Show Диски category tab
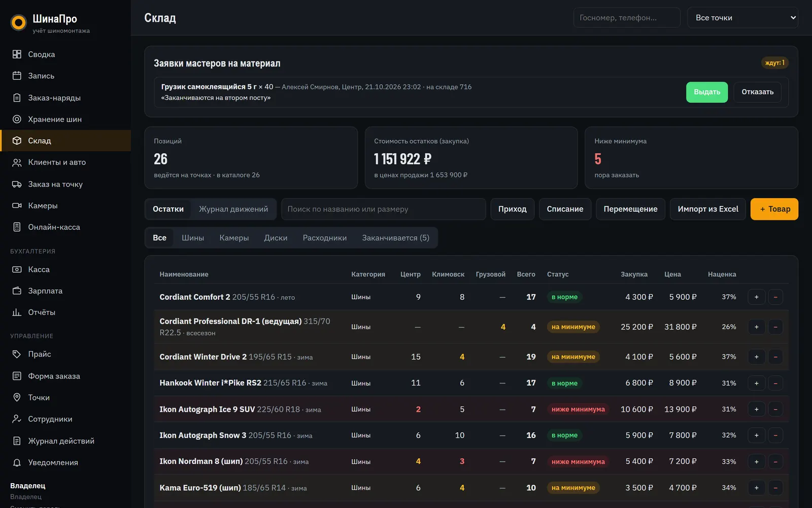 click(x=276, y=238)
